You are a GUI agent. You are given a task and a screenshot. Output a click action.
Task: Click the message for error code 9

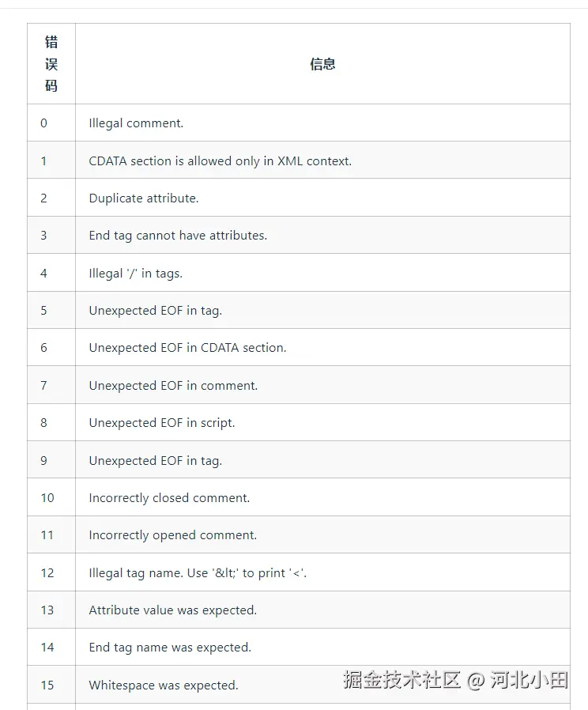coord(155,461)
